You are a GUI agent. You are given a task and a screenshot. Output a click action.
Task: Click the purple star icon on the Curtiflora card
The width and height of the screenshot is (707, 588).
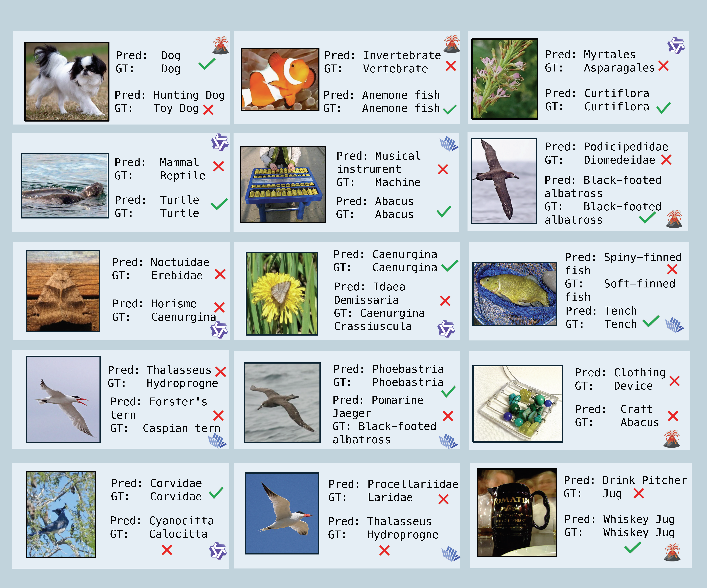coord(676,45)
